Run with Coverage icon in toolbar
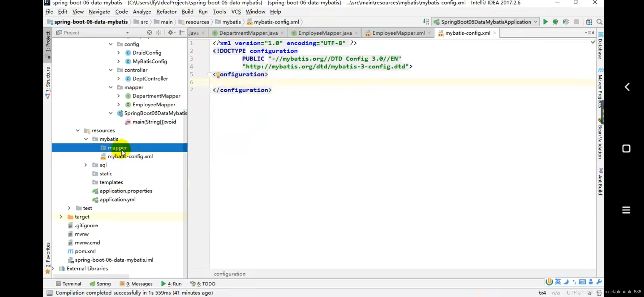 pyautogui.click(x=566, y=22)
